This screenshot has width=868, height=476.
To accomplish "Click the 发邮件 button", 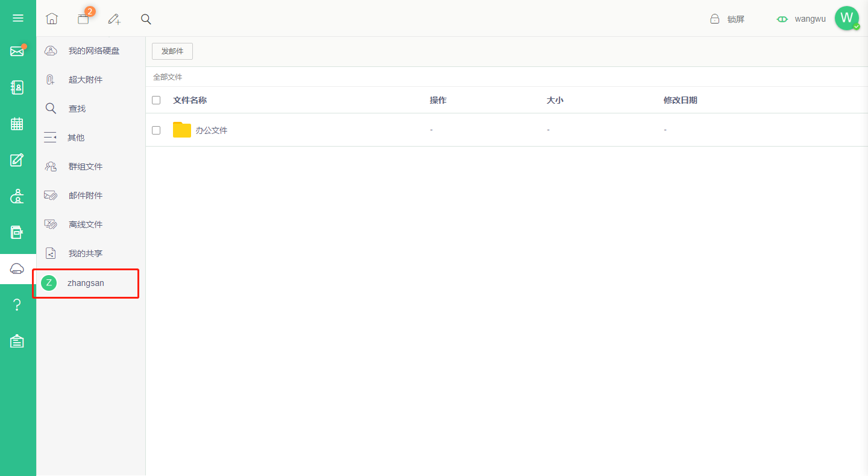I will coord(172,51).
